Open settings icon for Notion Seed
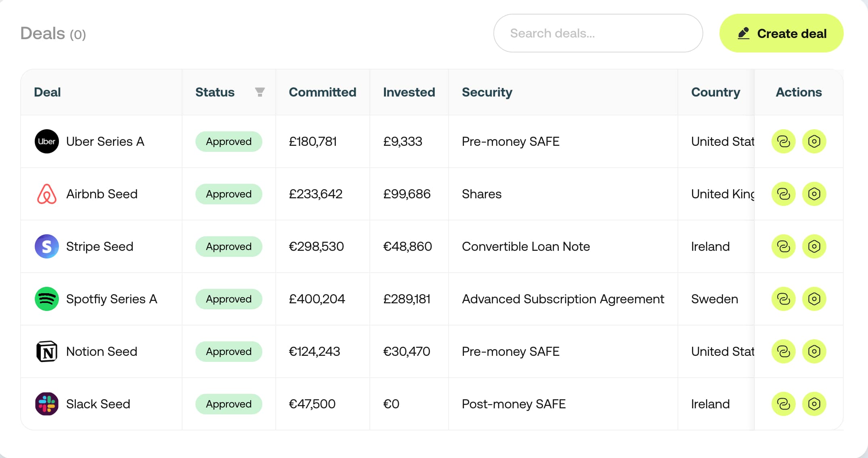868x458 pixels. click(x=814, y=351)
